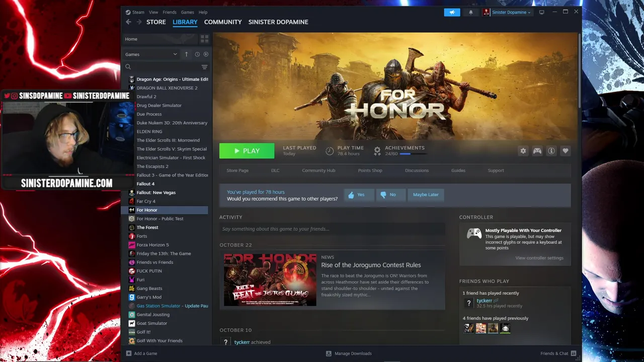Click the achievements gear icon
This screenshot has height=362, width=644.
377,150
